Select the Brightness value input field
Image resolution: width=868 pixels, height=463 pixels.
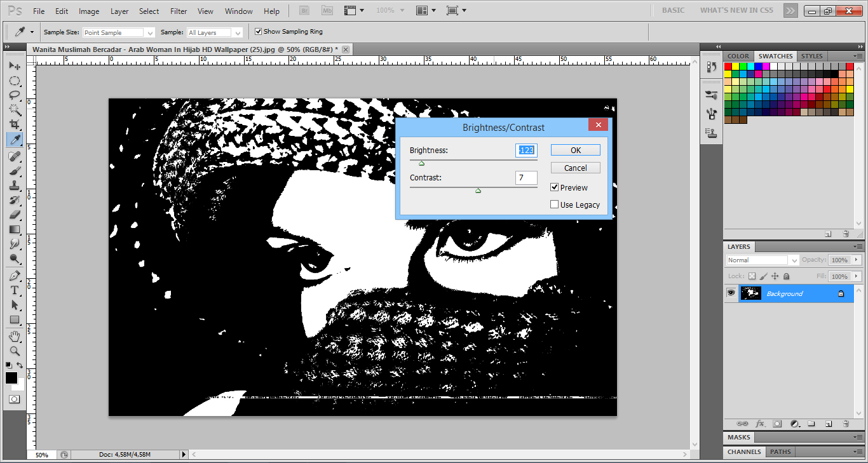coord(526,150)
